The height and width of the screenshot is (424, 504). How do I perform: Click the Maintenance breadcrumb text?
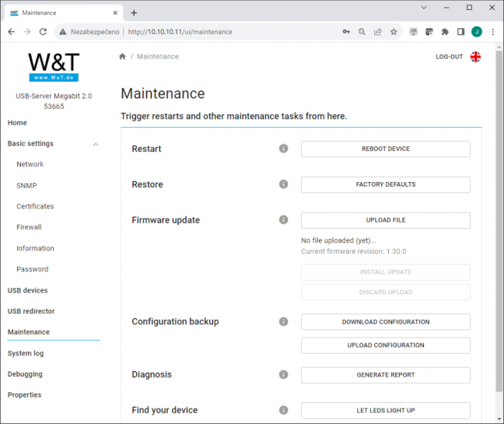[x=157, y=57]
